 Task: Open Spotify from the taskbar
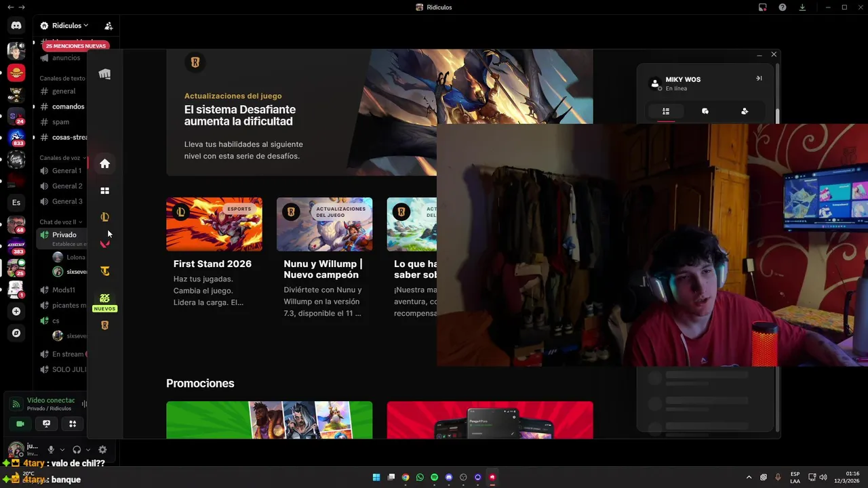[434, 477]
